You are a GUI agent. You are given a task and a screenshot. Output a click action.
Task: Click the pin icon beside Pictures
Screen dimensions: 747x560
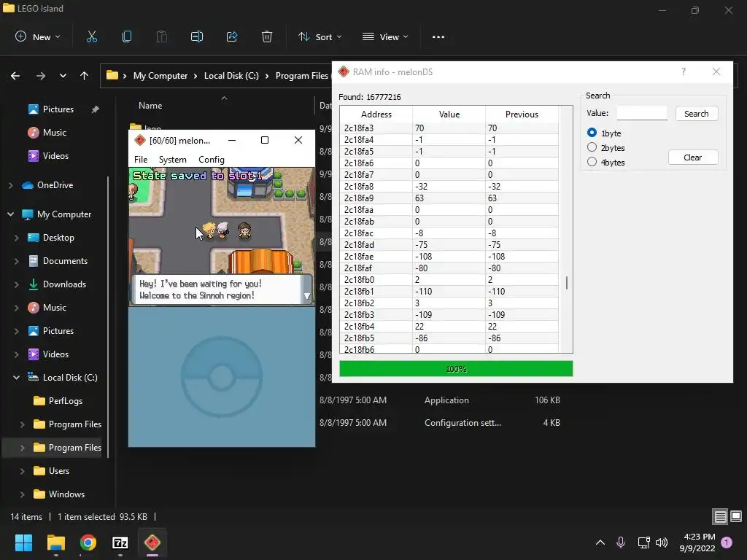pos(96,109)
